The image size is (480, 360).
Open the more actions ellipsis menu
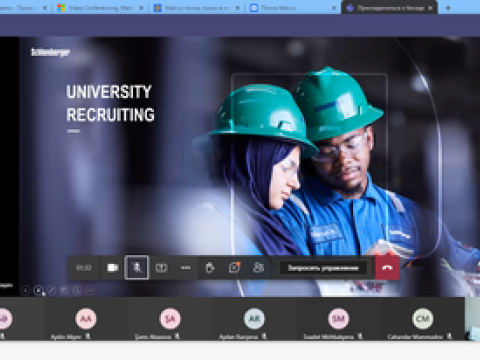pos(186,268)
